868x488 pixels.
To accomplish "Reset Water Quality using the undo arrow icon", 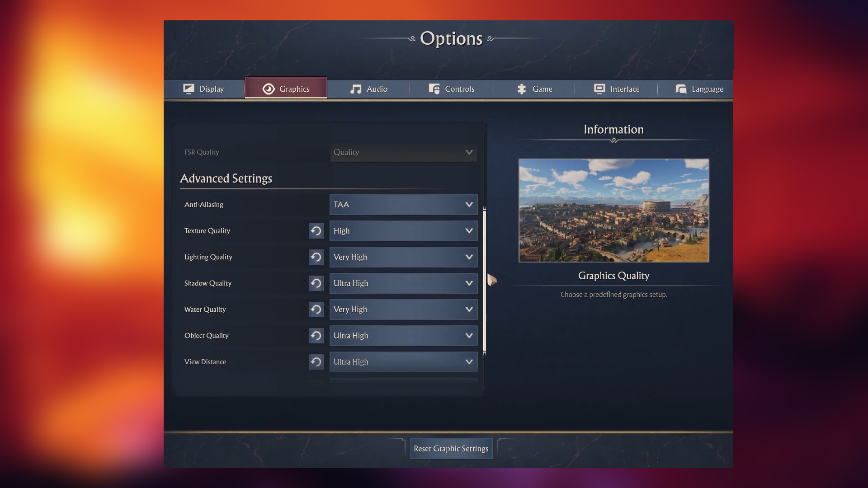I will pos(316,310).
